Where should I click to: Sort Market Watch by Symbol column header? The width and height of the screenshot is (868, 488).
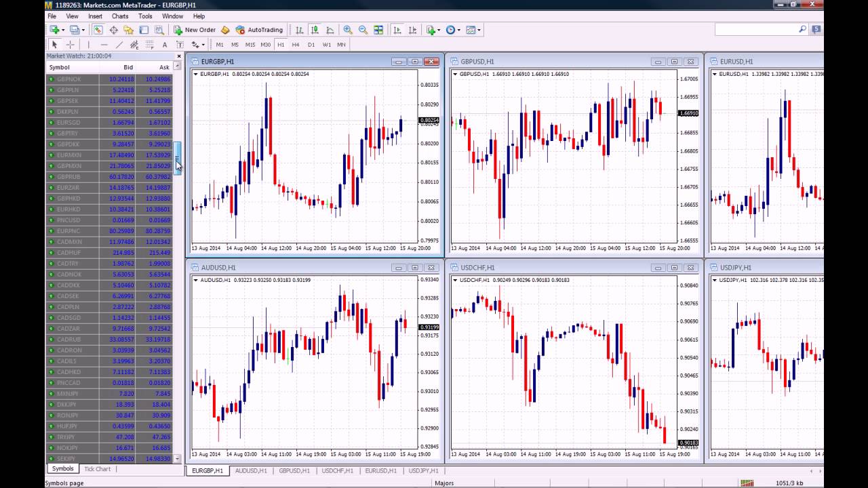pyautogui.click(x=73, y=67)
